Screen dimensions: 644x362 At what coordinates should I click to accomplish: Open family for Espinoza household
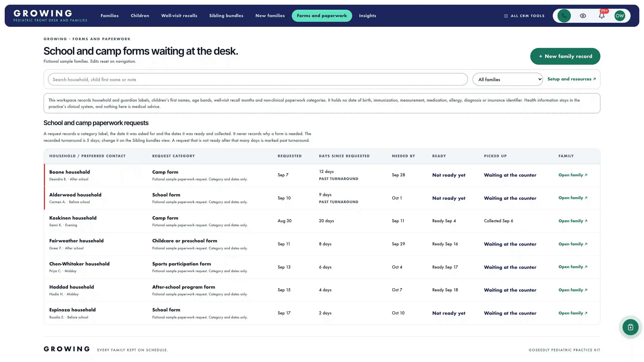[573, 313]
